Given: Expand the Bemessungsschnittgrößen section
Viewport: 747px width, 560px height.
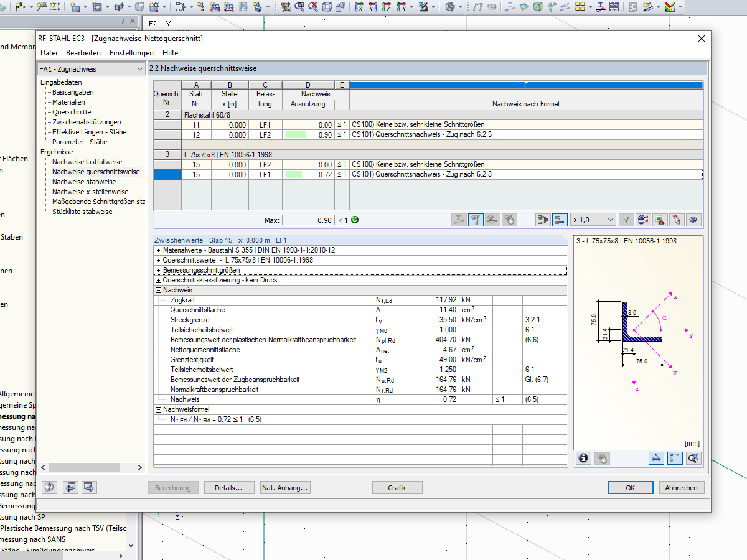Looking at the screenshot, I should [x=158, y=270].
